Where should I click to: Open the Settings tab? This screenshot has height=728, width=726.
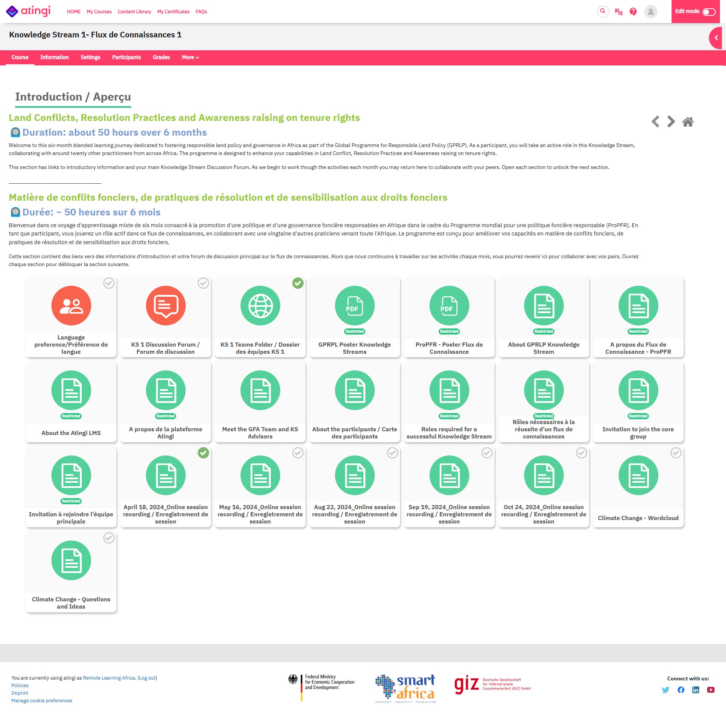pos(90,57)
